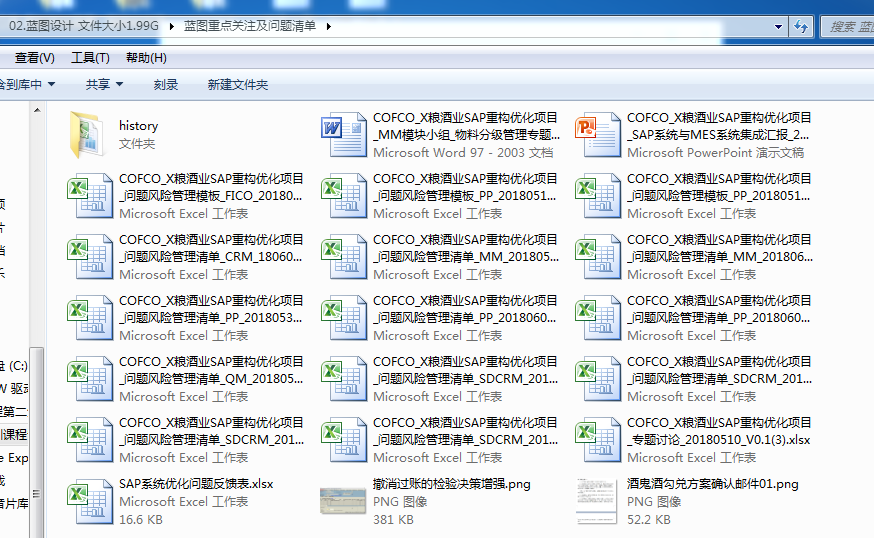Image resolution: width=874 pixels, height=538 pixels.
Task: Open the 查看(V) menu
Action: click(x=35, y=58)
